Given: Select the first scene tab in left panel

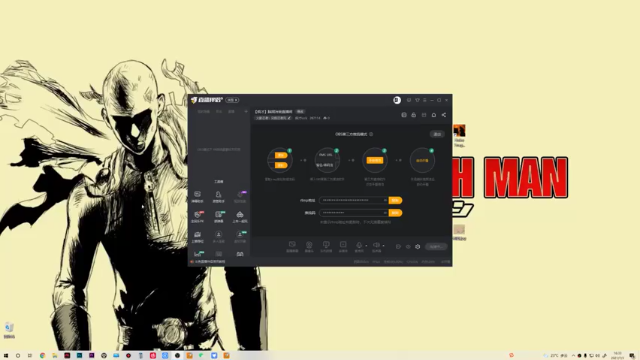Looking at the screenshot, I should coord(203,111).
